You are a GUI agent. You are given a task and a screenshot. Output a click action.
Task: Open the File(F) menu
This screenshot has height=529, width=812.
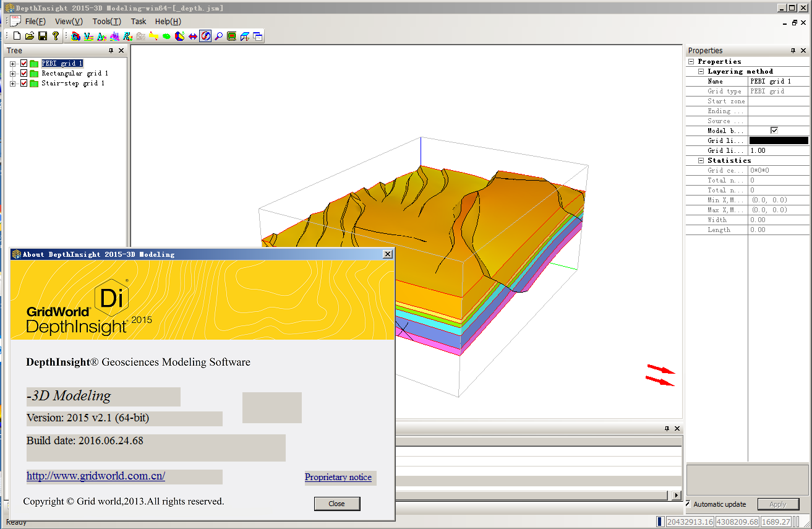pos(35,21)
